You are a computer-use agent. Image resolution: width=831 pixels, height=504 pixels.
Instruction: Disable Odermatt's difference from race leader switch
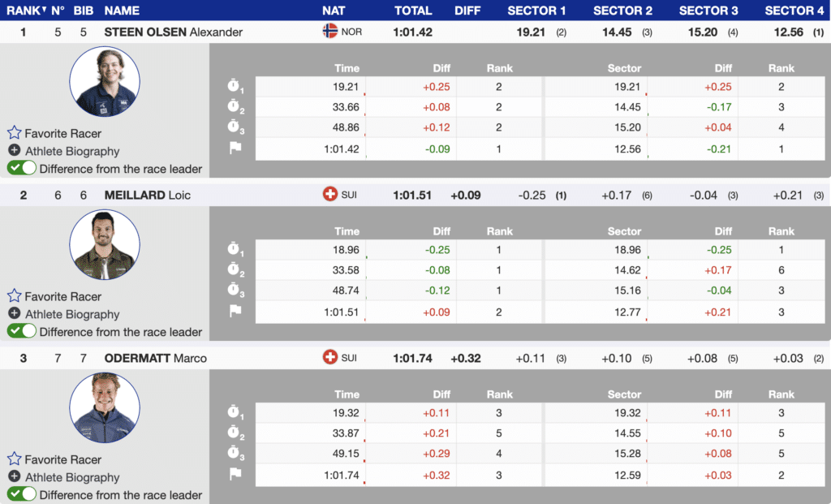coord(22,495)
